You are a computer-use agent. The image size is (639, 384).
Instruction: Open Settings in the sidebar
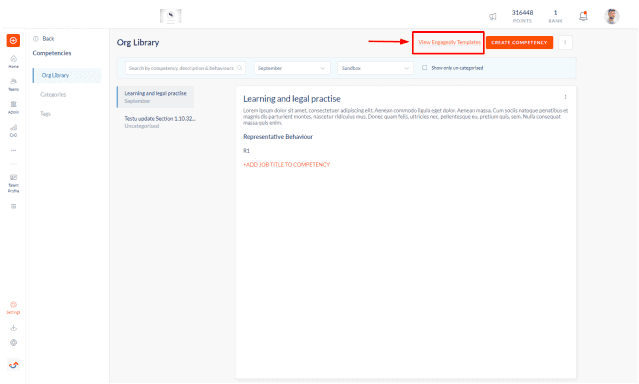click(x=13, y=307)
